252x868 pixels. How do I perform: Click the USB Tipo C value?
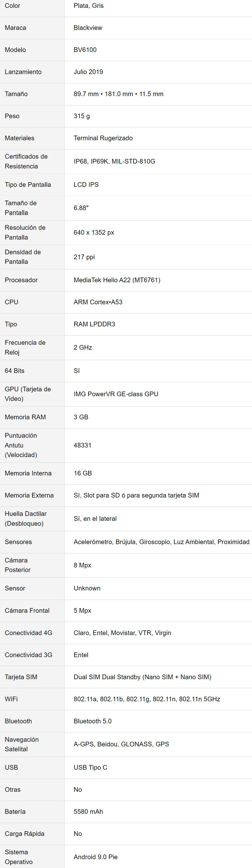(91, 767)
